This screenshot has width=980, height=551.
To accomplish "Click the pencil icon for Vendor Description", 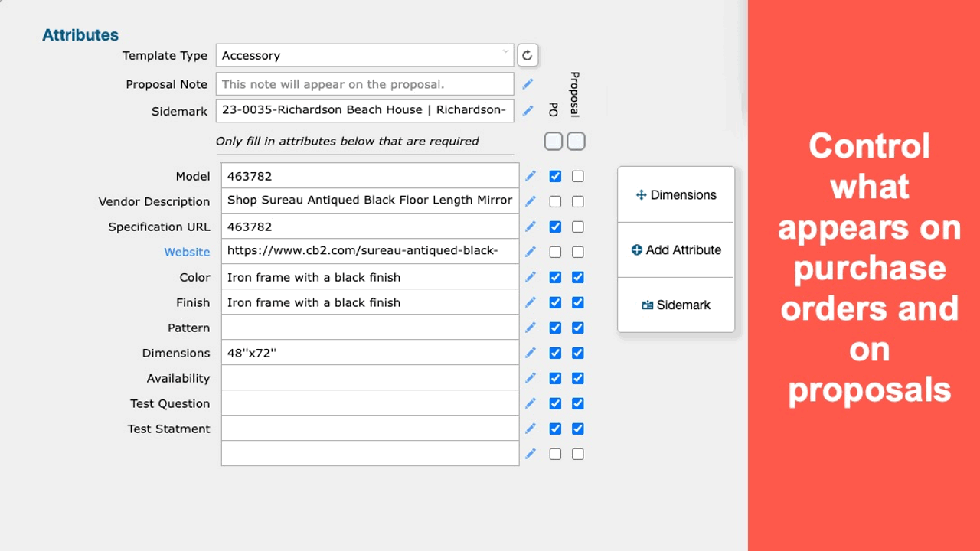I will [x=531, y=201].
